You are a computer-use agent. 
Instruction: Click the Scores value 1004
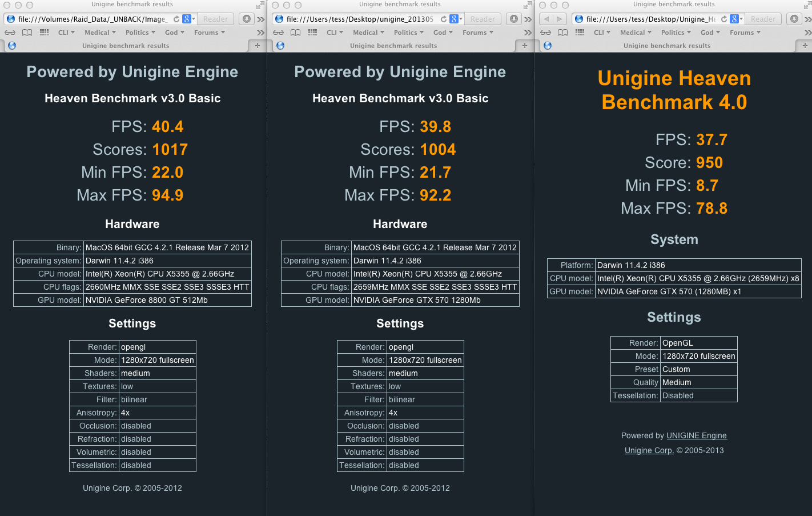[438, 150]
